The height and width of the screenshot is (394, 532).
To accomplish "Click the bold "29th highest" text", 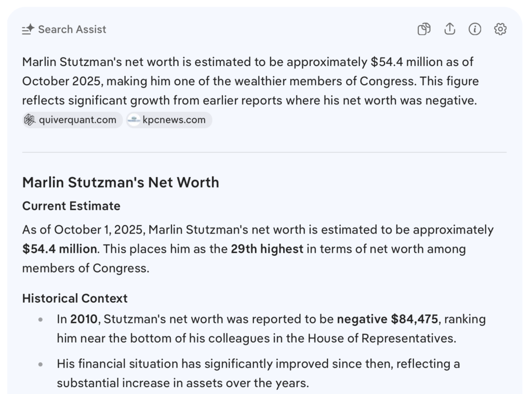I will 267,249.
